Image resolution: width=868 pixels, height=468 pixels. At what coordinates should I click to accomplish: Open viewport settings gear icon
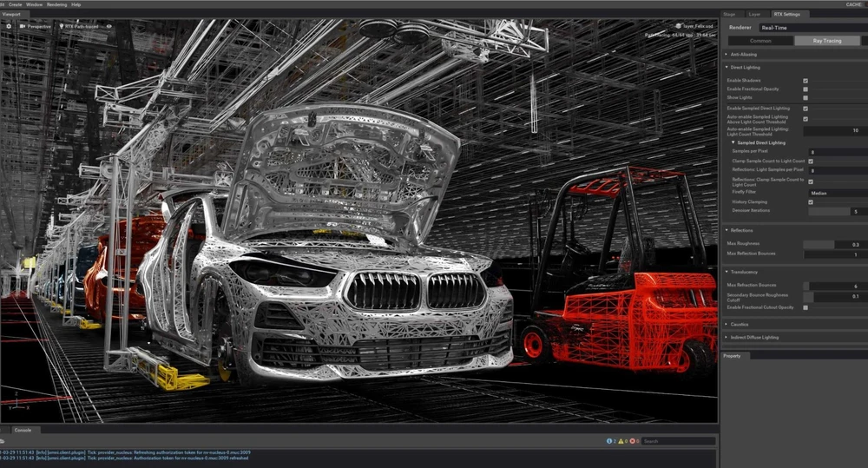pyautogui.click(x=9, y=26)
